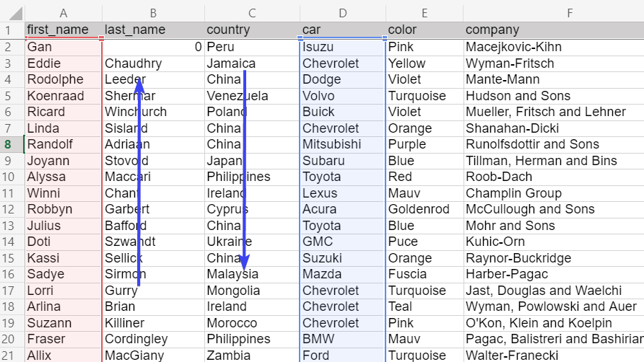Select column B header

[153, 13]
